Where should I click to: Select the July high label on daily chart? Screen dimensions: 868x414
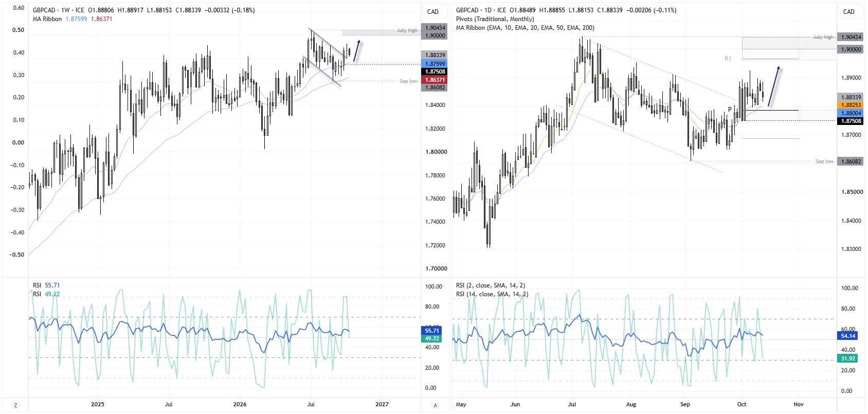point(823,37)
